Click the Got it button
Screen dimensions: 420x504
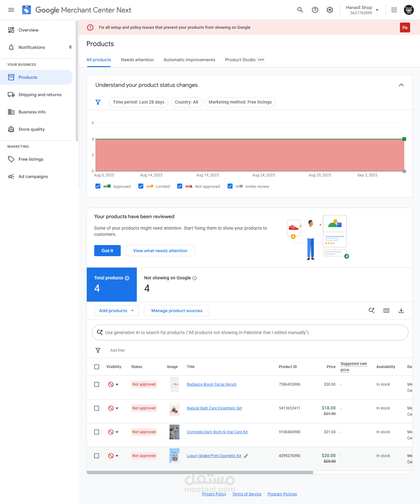[107, 251]
